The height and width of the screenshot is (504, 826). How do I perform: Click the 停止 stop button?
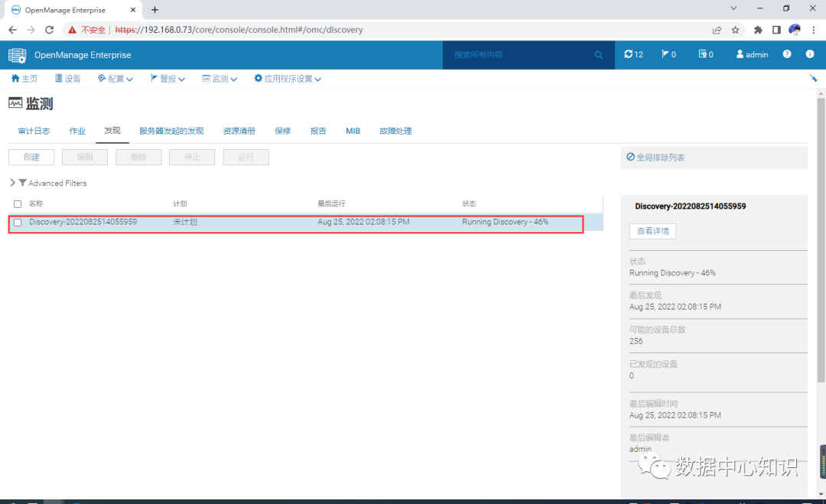tap(192, 157)
